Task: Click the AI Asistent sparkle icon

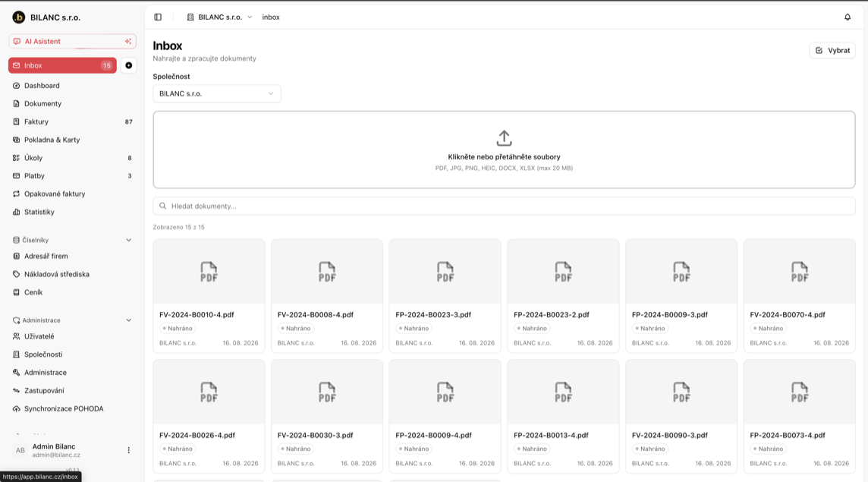Action: click(x=128, y=41)
